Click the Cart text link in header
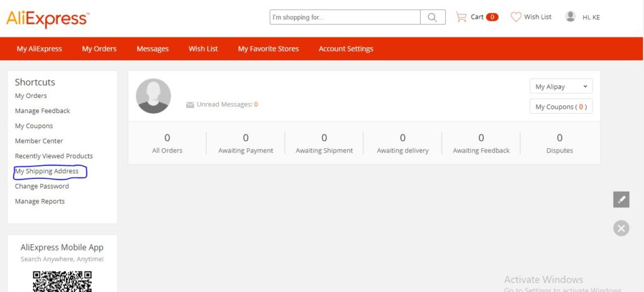 coord(477,17)
